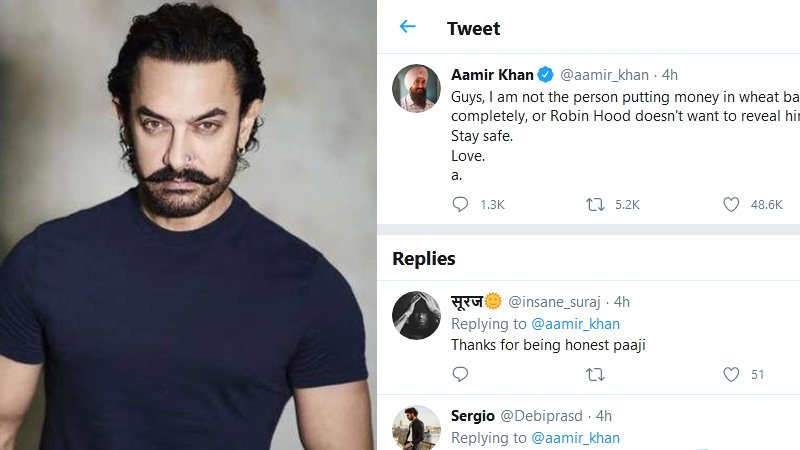Retweet the reply from insane_suraj
Viewport: 800px width, 450px height.
(x=595, y=374)
